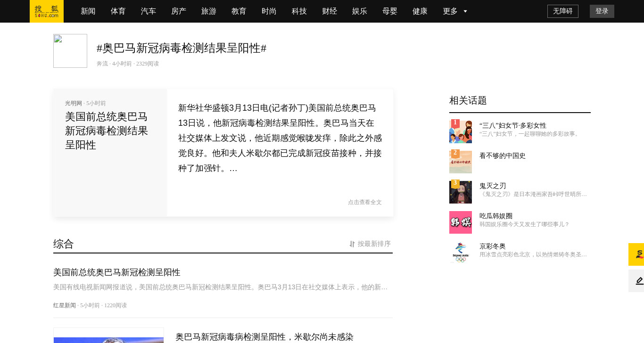Open the 新闻 navigation item
Viewport: 644px width, 343px height.
[x=88, y=11]
